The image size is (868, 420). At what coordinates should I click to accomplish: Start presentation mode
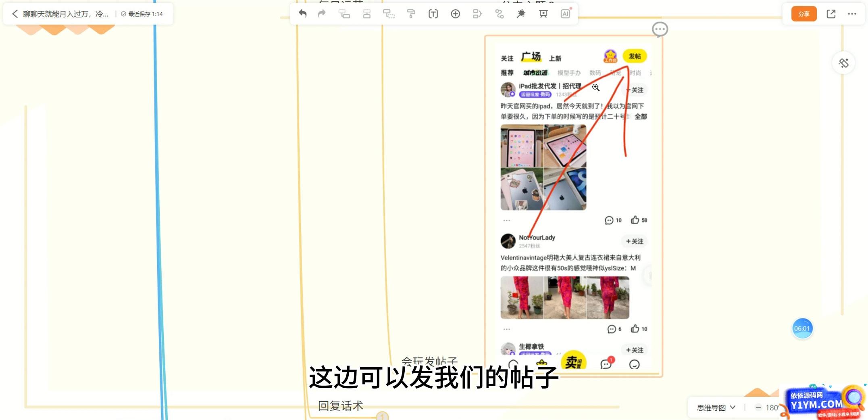click(543, 14)
